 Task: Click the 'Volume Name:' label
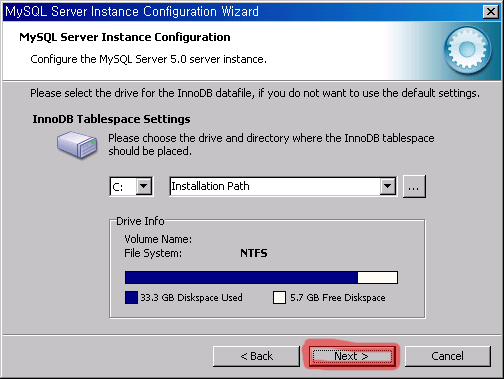point(158,239)
